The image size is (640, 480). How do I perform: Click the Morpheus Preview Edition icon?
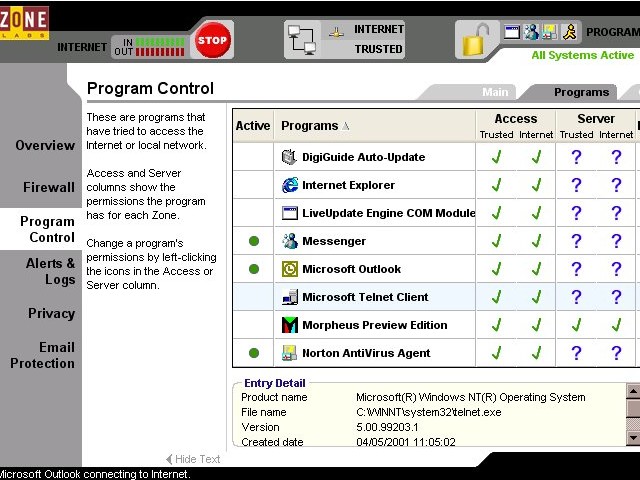pyautogui.click(x=289, y=325)
